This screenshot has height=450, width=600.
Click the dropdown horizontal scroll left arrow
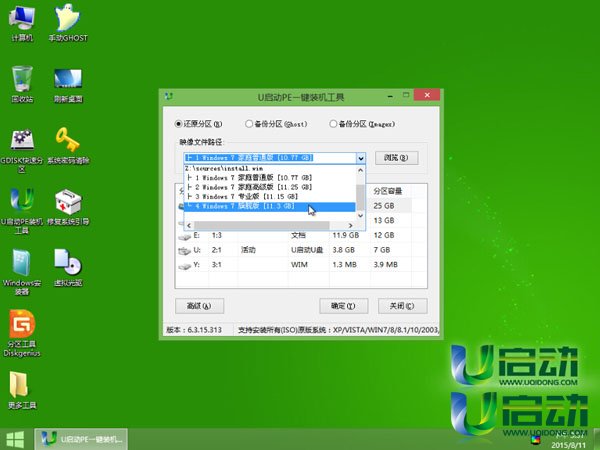click(189, 225)
